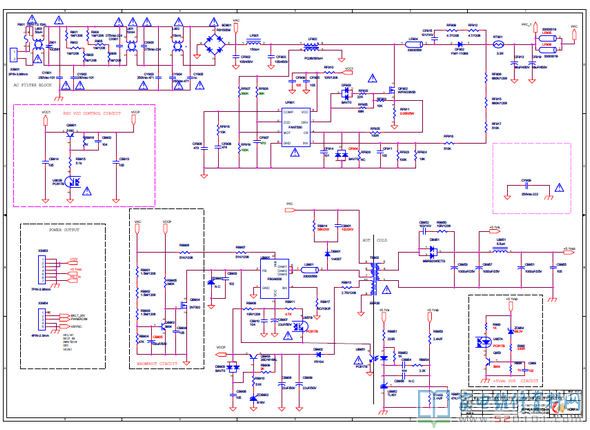This screenshot has height=430, width=590.
Task: Click the capacitor inside the right pink dashed box
Action: tap(526, 185)
